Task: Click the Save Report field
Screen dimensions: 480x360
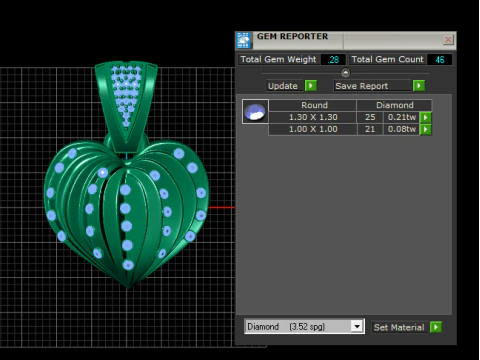Action: (373, 86)
